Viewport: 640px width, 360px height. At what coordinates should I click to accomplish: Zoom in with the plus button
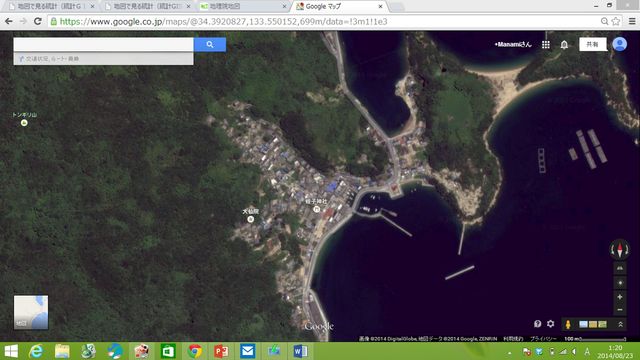620,297
